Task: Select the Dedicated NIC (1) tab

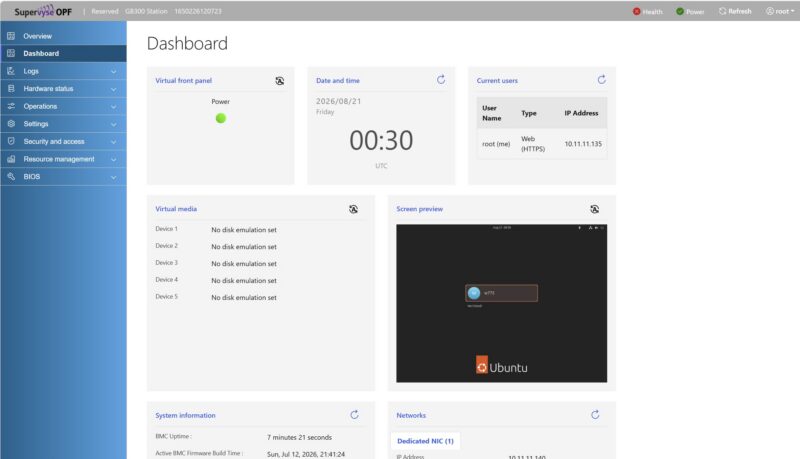Action: point(426,441)
